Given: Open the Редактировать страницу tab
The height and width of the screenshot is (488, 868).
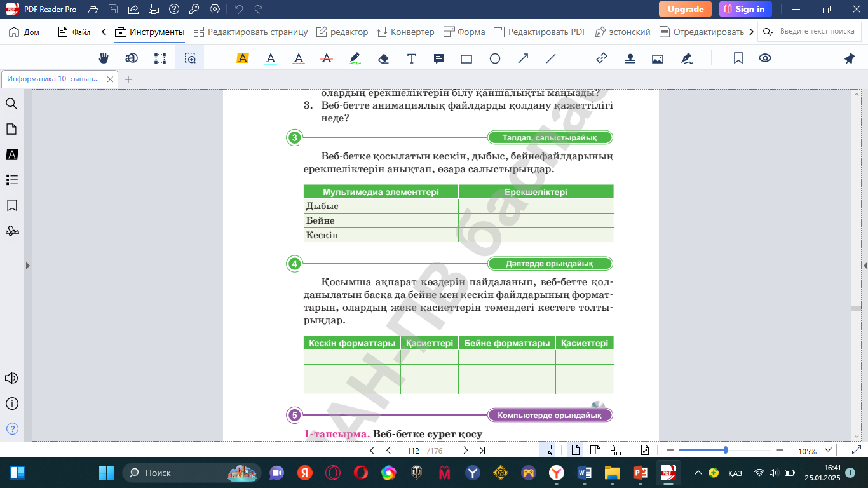Looking at the screenshot, I should [251, 32].
